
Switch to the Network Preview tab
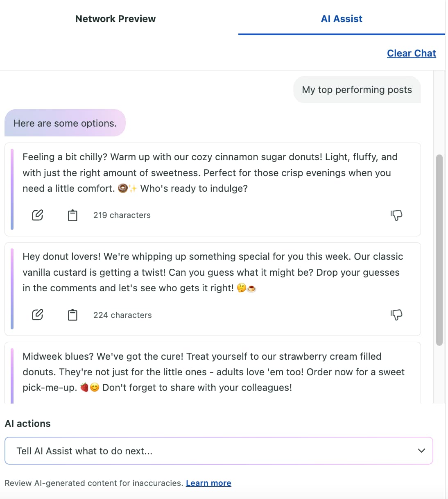(115, 18)
